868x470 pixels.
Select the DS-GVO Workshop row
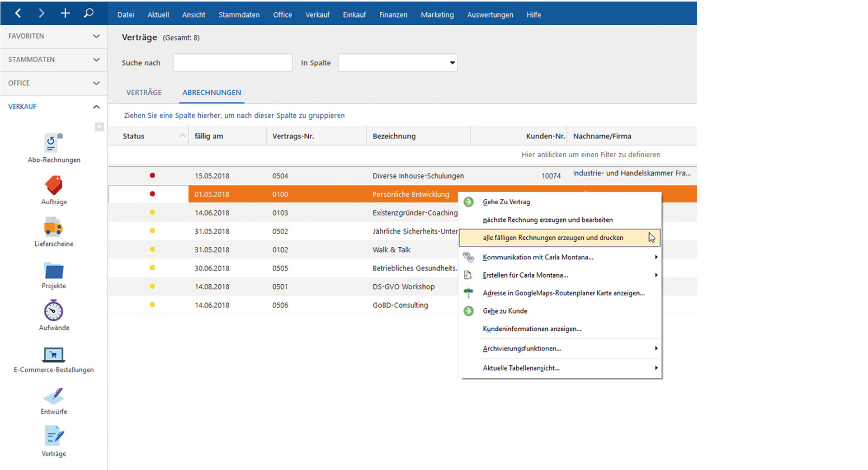283,287
